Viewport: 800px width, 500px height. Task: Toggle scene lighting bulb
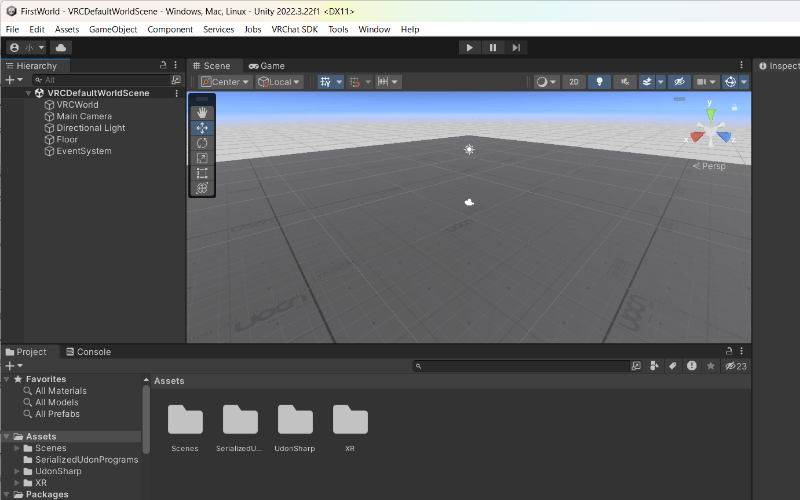599,82
